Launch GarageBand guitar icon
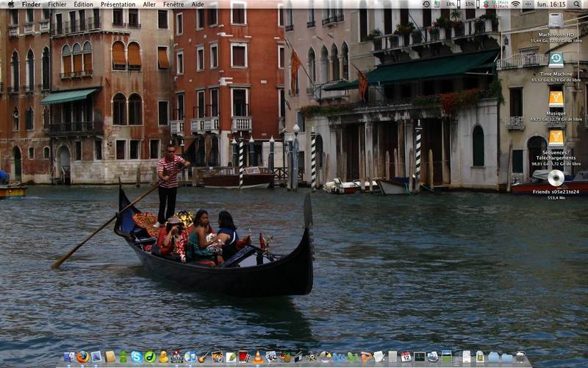This screenshot has width=588, height=368. (x=203, y=358)
